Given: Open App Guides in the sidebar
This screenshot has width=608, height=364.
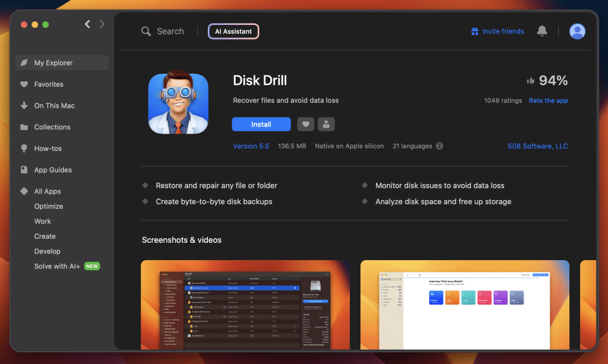Looking at the screenshot, I should [53, 170].
